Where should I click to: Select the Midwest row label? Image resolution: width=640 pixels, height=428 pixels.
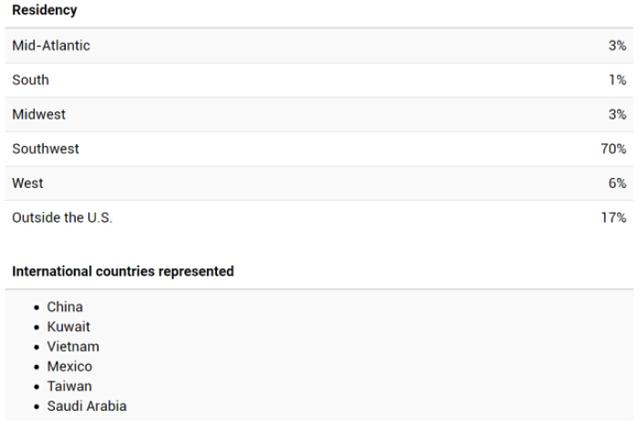pyautogui.click(x=39, y=114)
